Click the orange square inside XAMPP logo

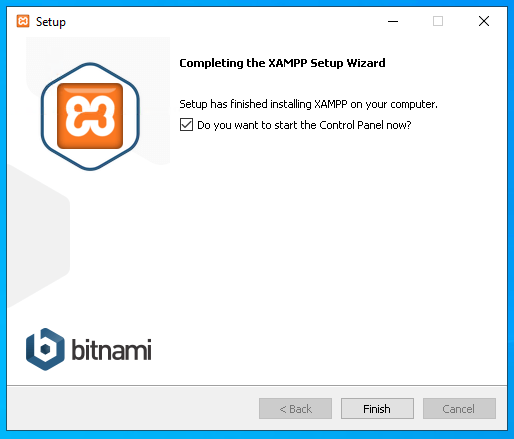(90, 116)
